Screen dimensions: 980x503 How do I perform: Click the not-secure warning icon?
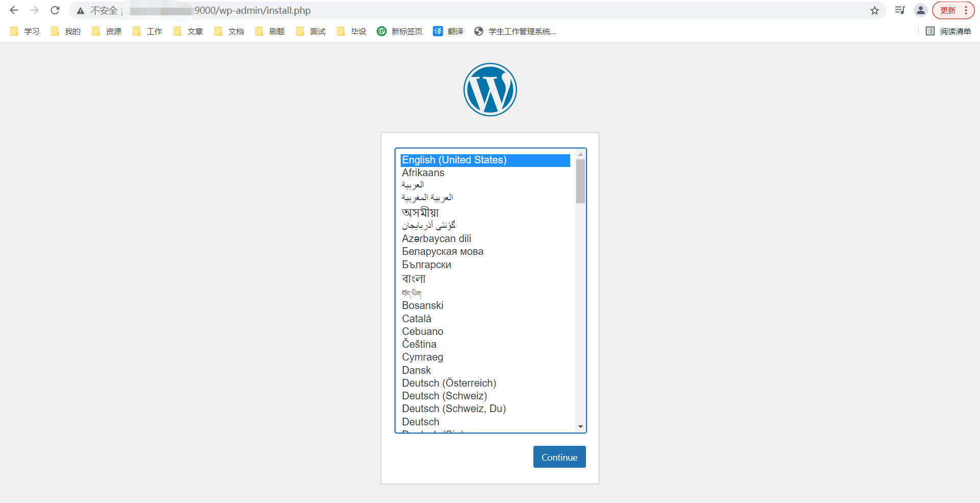81,11
